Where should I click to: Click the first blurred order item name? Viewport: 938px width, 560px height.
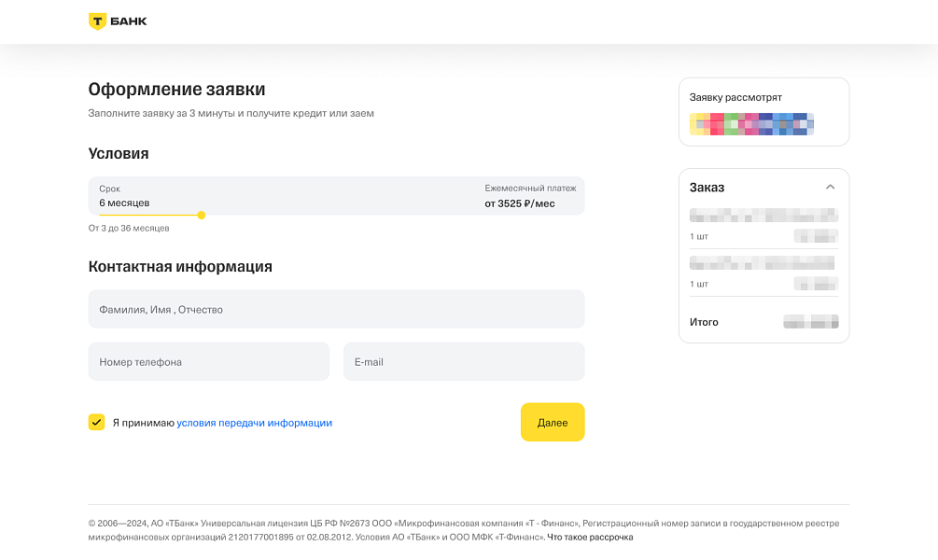click(x=763, y=216)
